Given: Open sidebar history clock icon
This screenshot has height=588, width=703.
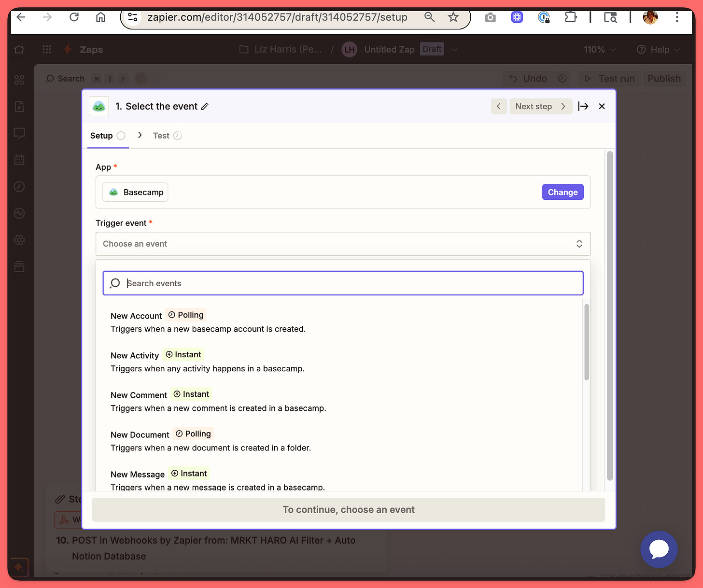Looking at the screenshot, I should (x=19, y=186).
